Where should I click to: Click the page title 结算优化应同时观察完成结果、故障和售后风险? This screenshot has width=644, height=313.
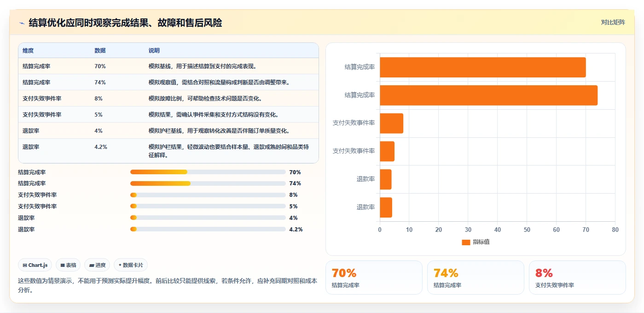pyautogui.click(x=125, y=23)
